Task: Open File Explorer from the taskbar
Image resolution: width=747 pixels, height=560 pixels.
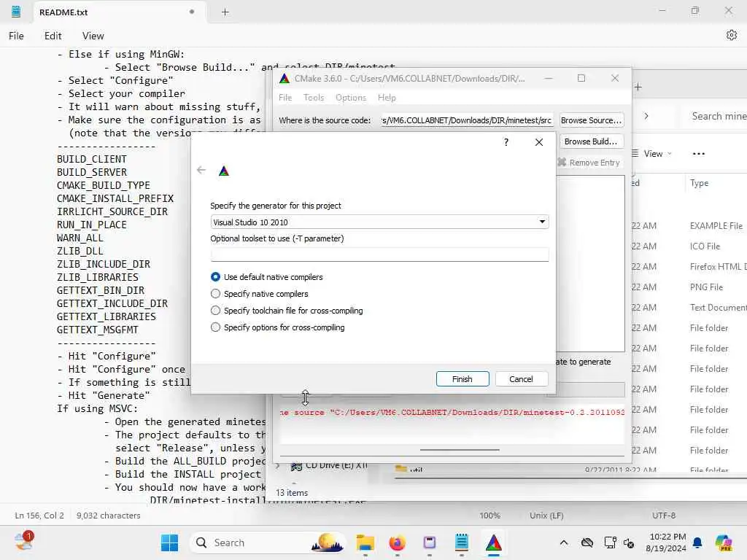Action: point(365,542)
